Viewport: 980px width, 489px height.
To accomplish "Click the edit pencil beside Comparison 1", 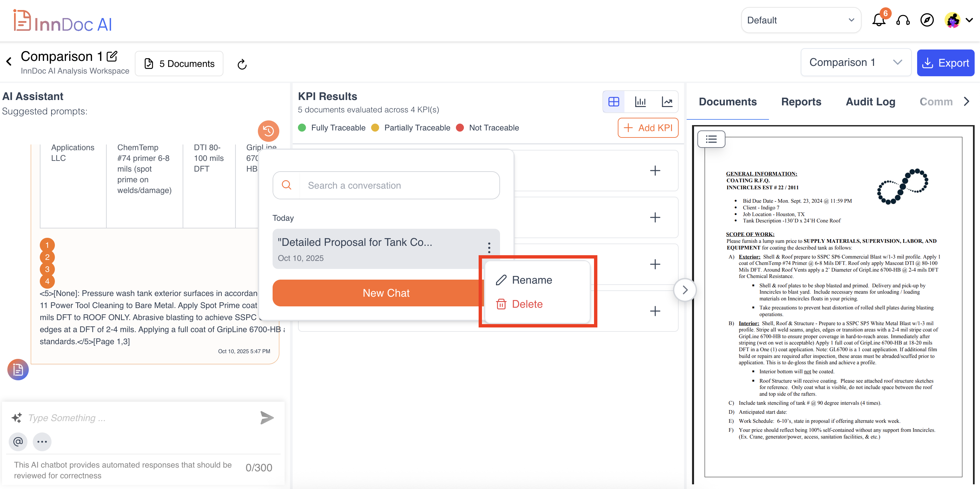I will pyautogui.click(x=112, y=56).
